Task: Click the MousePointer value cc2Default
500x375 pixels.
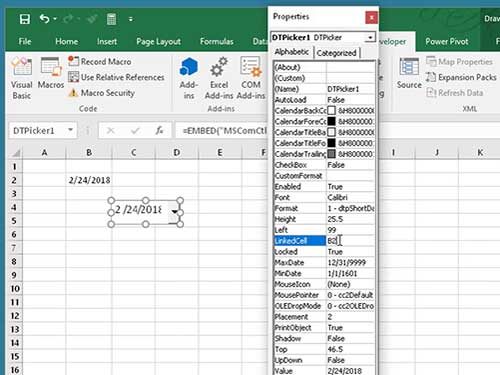Action: [350, 295]
